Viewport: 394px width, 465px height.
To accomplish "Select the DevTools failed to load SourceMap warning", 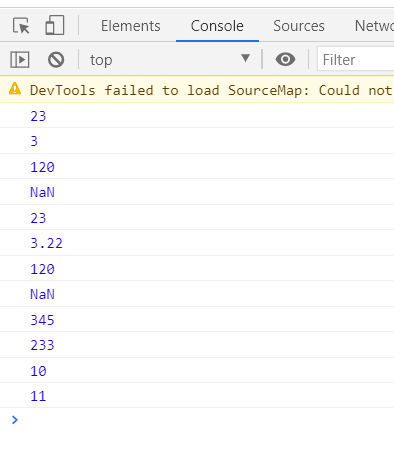I will click(x=197, y=90).
